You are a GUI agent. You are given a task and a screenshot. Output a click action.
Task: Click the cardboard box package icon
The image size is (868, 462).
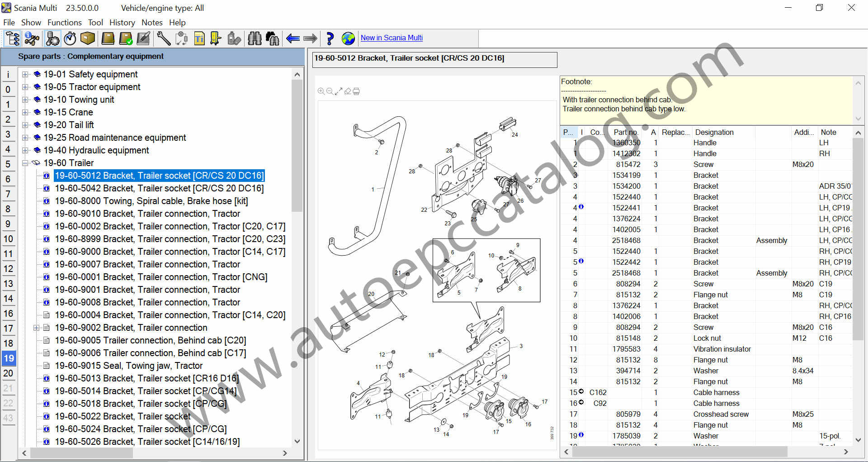point(88,38)
